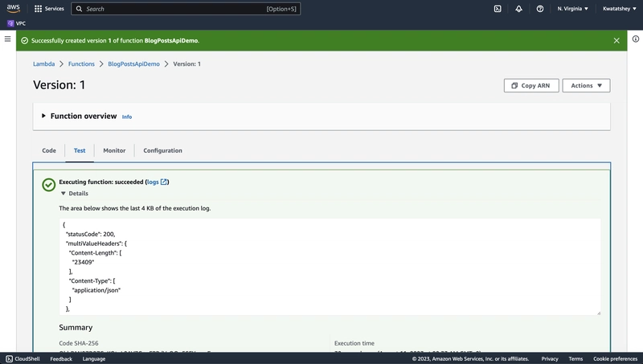
Task: Click the "Version: 1" page heading
Action: [59, 85]
